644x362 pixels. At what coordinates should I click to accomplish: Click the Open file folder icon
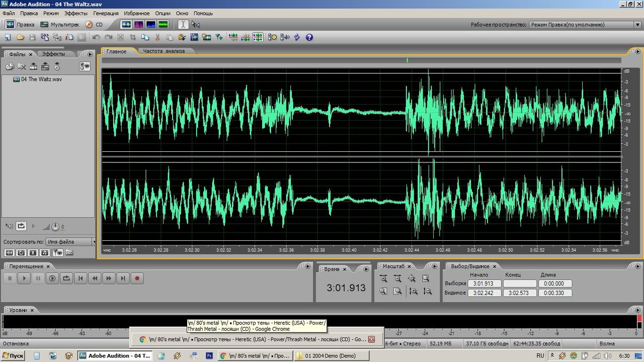(x=21, y=37)
